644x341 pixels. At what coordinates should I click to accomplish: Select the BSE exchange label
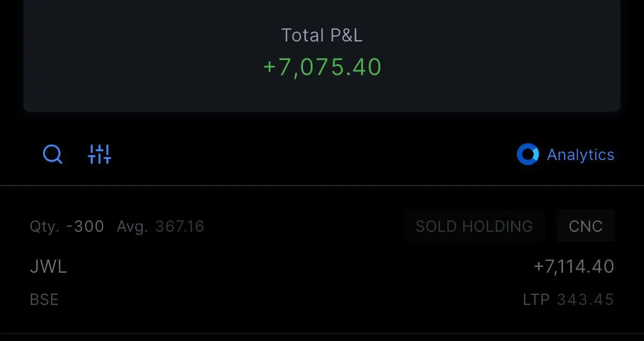45,300
